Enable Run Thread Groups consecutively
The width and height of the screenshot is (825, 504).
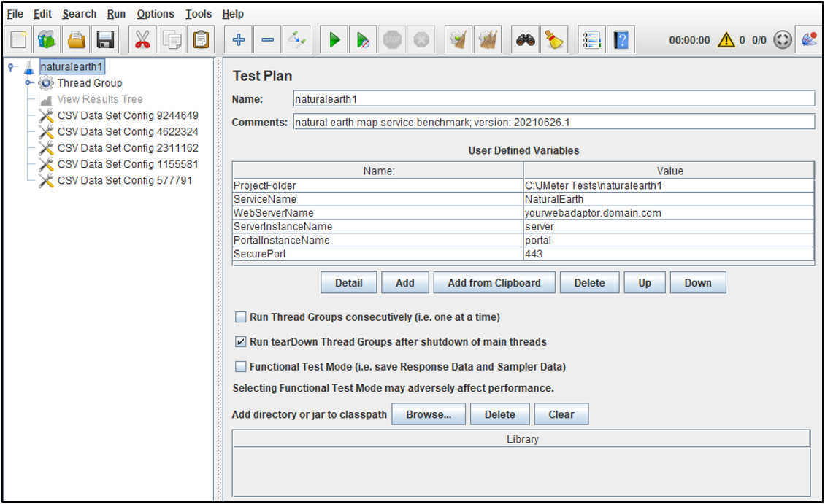point(240,317)
